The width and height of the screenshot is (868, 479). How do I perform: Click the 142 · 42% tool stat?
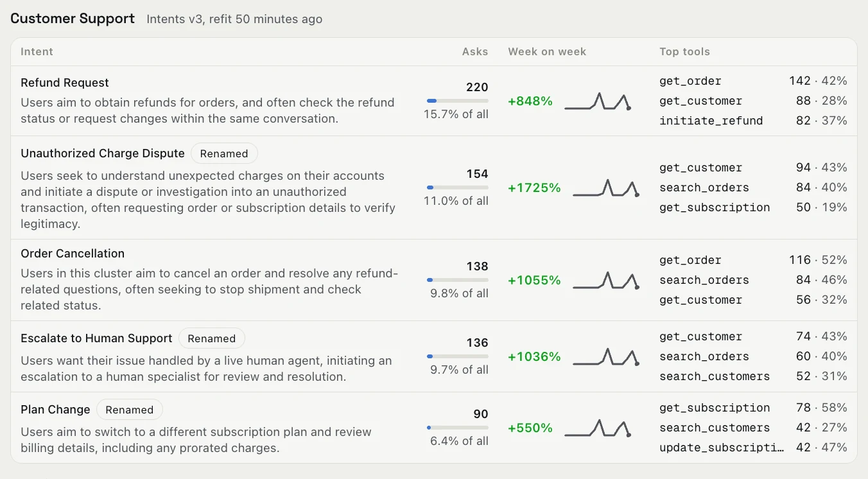point(818,81)
